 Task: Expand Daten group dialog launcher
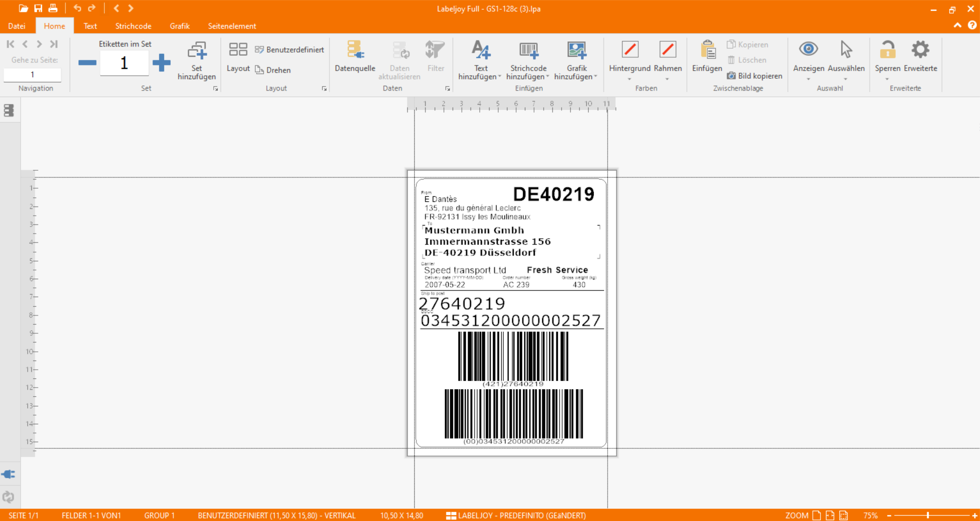[x=448, y=88]
